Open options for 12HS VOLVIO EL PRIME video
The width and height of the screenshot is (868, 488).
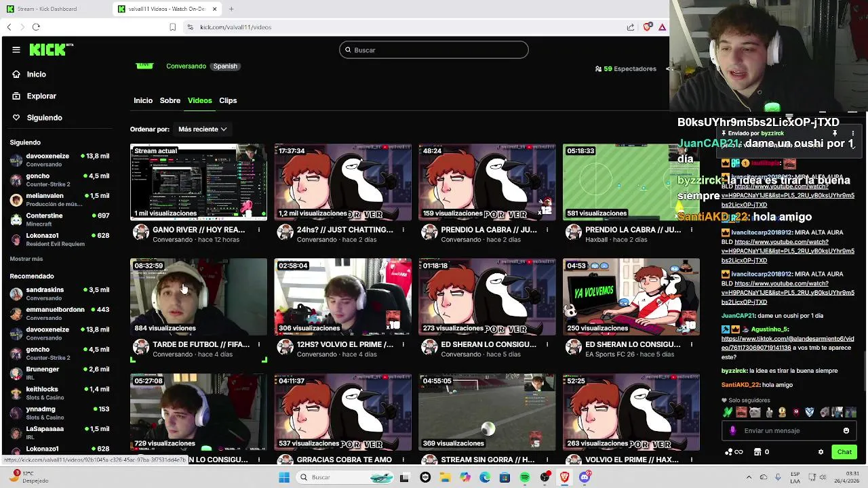point(403,344)
